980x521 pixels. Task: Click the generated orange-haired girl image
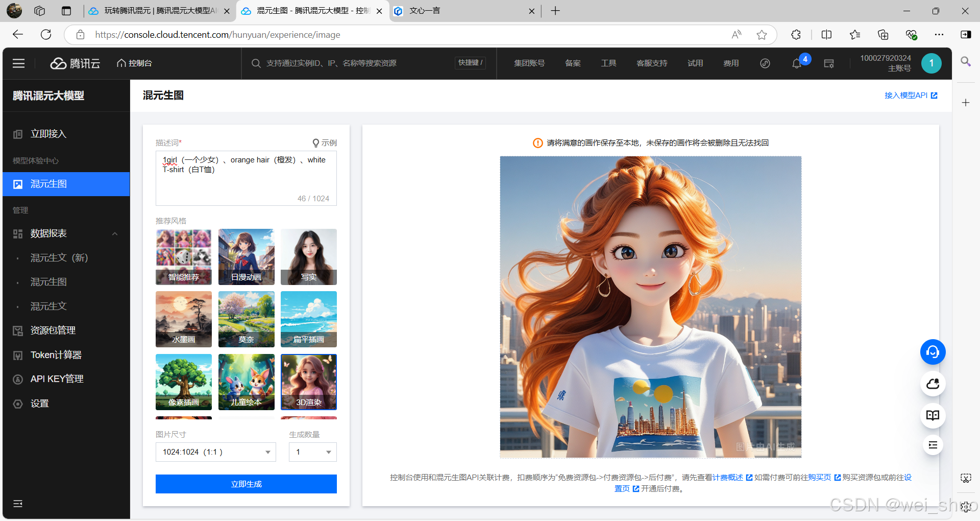pyautogui.click(x=651, y=307)
